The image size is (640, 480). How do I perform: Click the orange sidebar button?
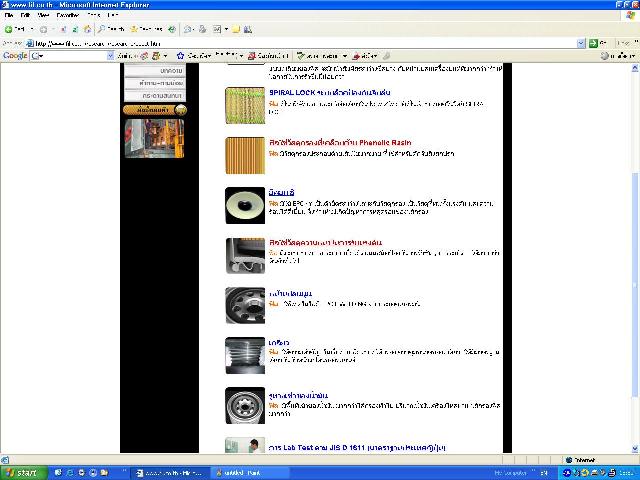tap(154, 109)
